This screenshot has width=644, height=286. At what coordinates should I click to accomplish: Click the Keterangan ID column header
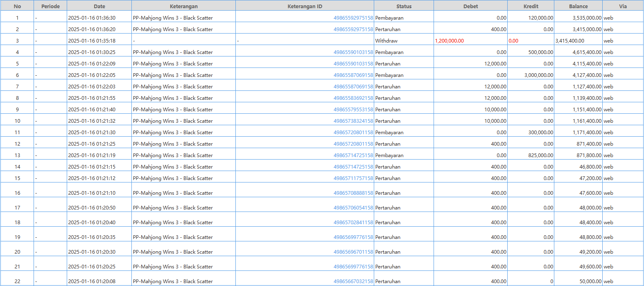[305, 6]
